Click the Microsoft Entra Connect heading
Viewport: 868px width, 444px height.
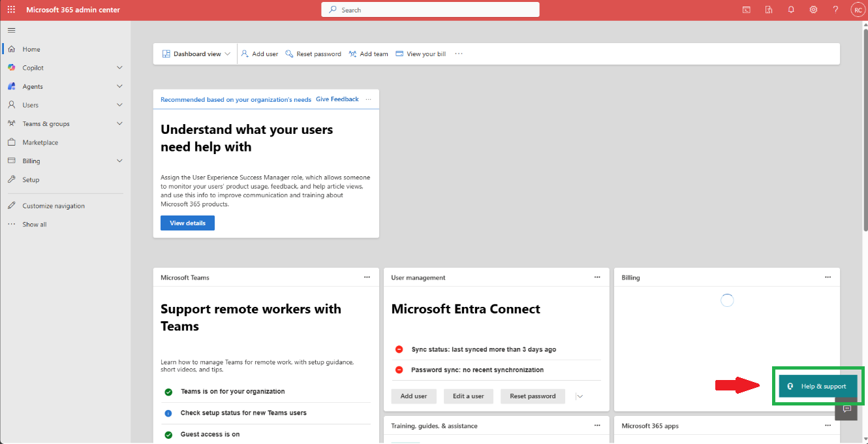[x=466, y=309]
